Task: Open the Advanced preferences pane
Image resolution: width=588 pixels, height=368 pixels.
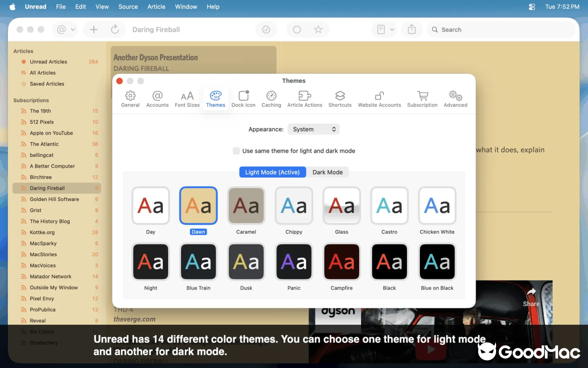Action: click(455, 99)
